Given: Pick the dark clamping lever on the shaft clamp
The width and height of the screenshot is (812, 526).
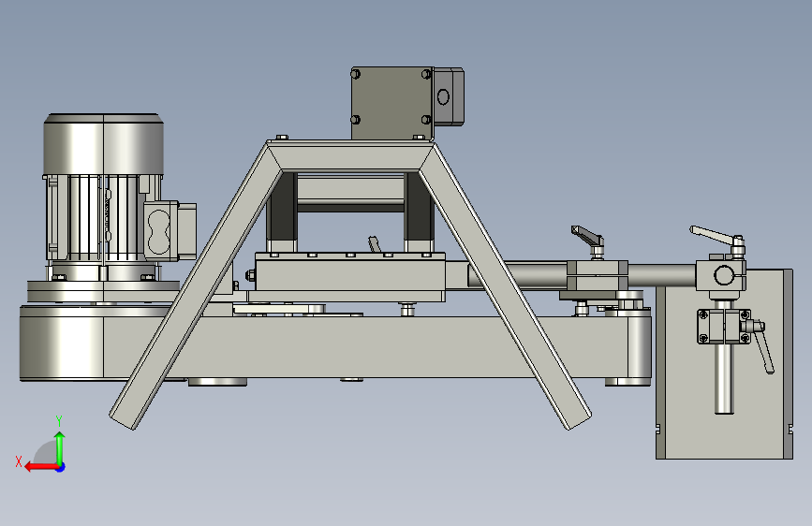Looking at the screenshot, I should pos(587,237).
